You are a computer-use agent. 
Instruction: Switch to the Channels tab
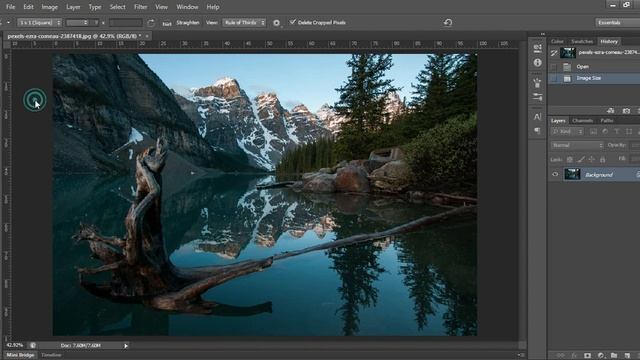[582, 120]
